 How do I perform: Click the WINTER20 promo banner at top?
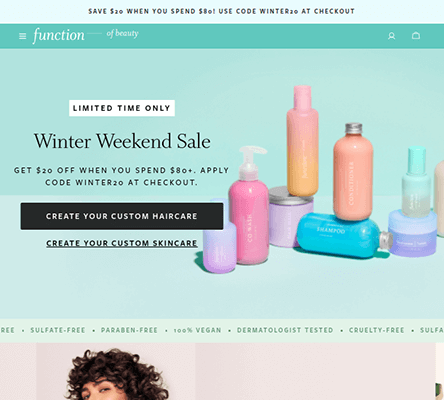[221, 11]
